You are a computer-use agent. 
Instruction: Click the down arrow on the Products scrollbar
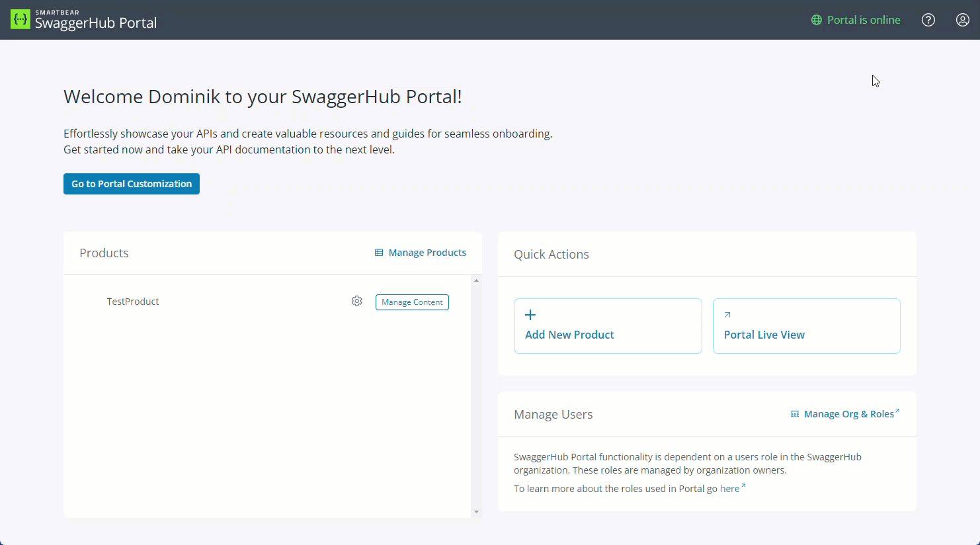click(476, 512)
